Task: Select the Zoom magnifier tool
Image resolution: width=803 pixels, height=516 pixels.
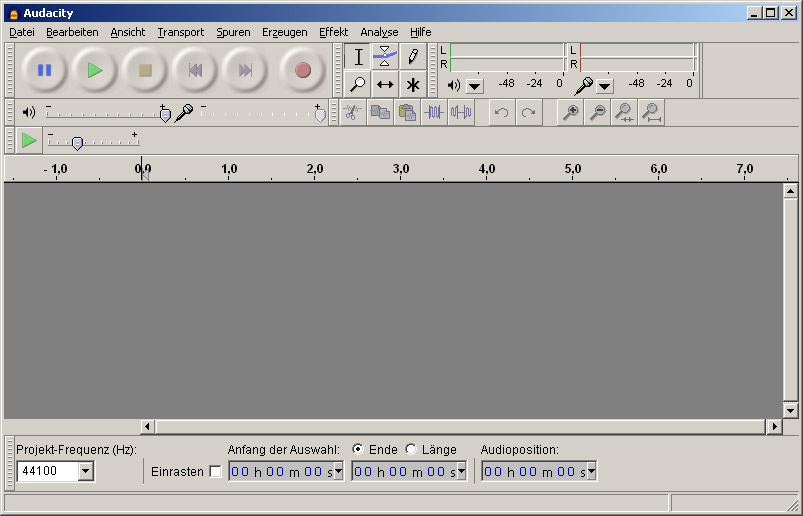Action: pyautogui.click(x=358, y=84)
